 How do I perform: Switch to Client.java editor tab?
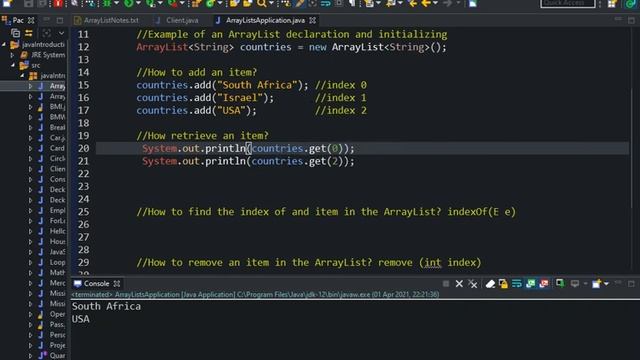tap(178, 20)
